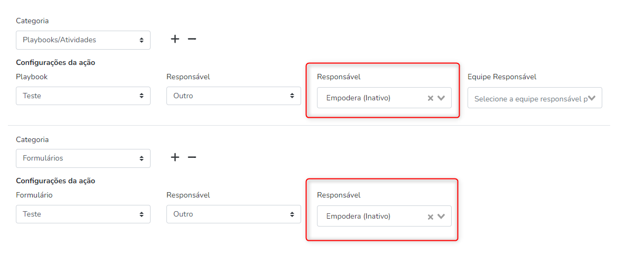Open Responsável dropdown Outro next to Formulário

coord(234,214)
